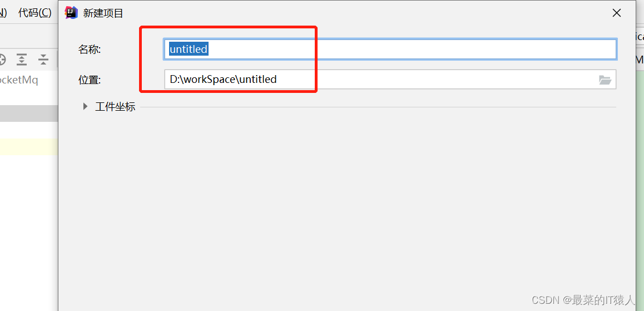Viewport: 644px width, 311px height.
Task: Click the 名称 field label
Action: (x=89, y=50)
